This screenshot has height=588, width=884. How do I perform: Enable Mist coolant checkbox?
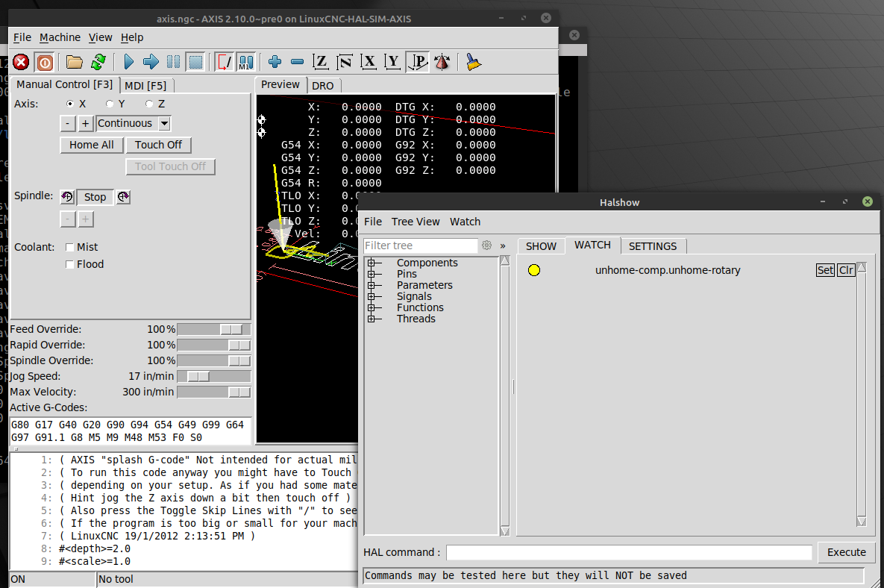(x=70, y=247)
